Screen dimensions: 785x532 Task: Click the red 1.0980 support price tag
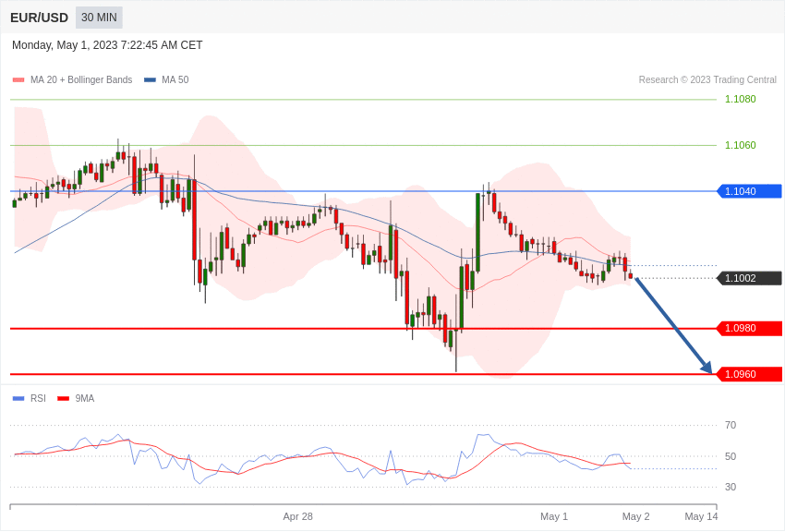(750, 328)
